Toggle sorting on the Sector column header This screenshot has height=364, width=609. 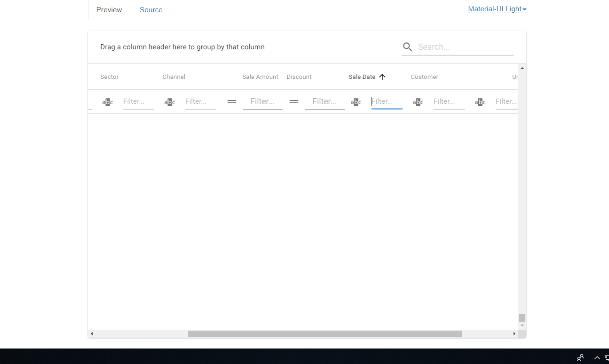coord(109,77)
